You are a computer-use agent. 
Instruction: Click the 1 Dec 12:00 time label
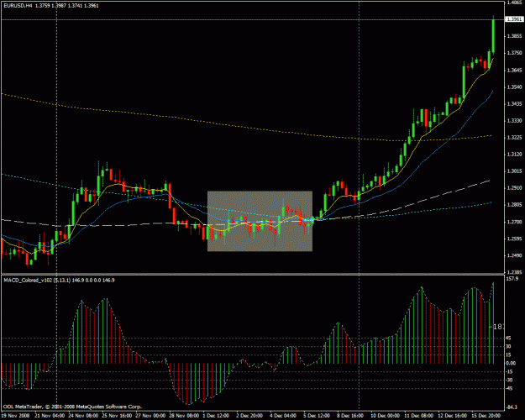pos(217,416)
